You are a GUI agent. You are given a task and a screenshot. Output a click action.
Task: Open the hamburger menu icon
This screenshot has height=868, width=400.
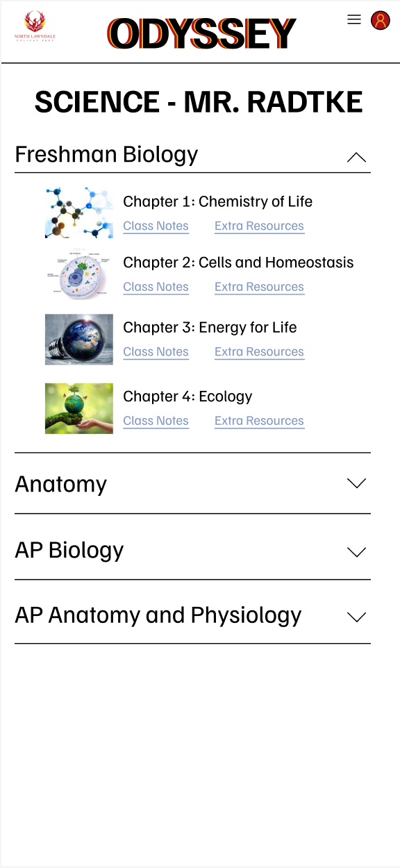coord(354,19)
